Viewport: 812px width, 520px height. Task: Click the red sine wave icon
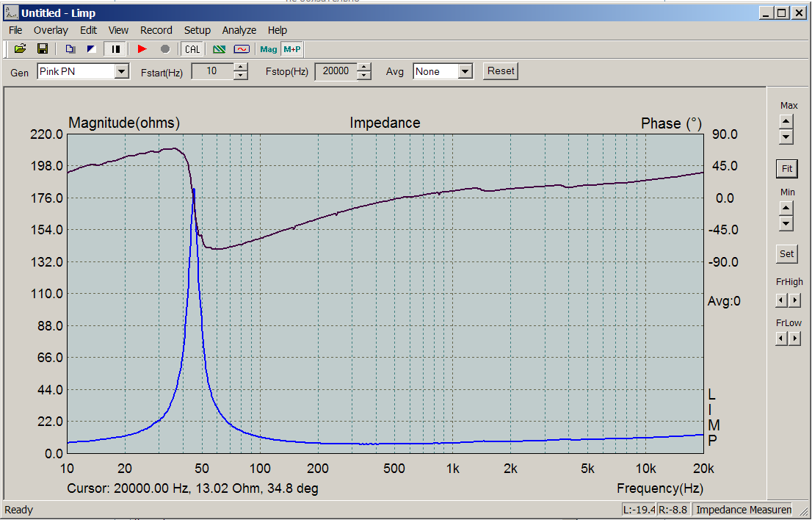pos(241,49)
